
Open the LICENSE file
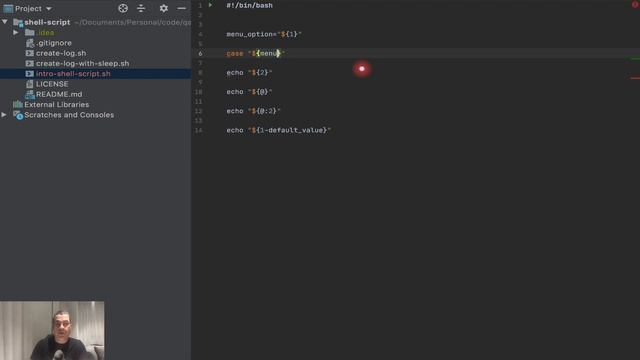click(52, 84)
